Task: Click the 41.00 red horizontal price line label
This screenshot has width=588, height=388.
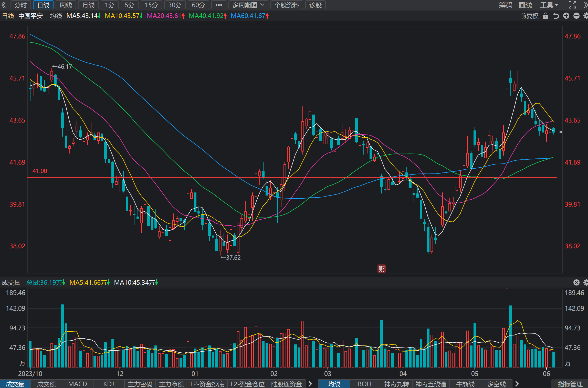Action: pyautogui.click(x=40, y=171)
